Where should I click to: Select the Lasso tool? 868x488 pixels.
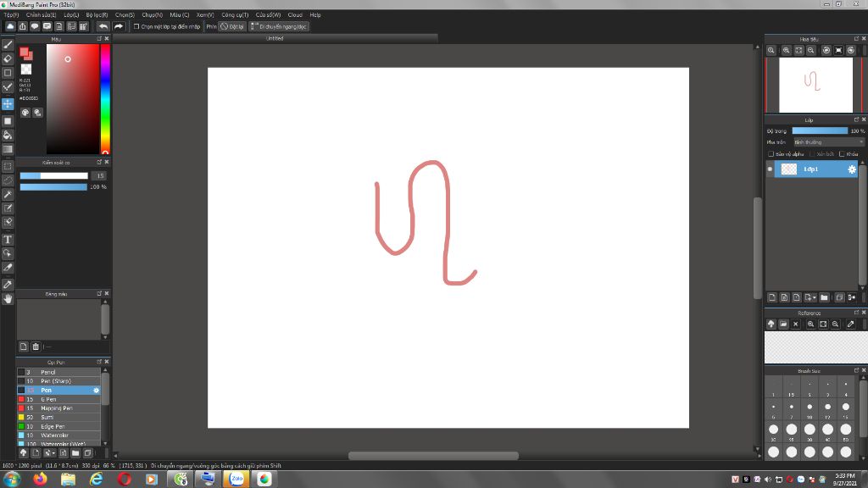tap(8, 180)
